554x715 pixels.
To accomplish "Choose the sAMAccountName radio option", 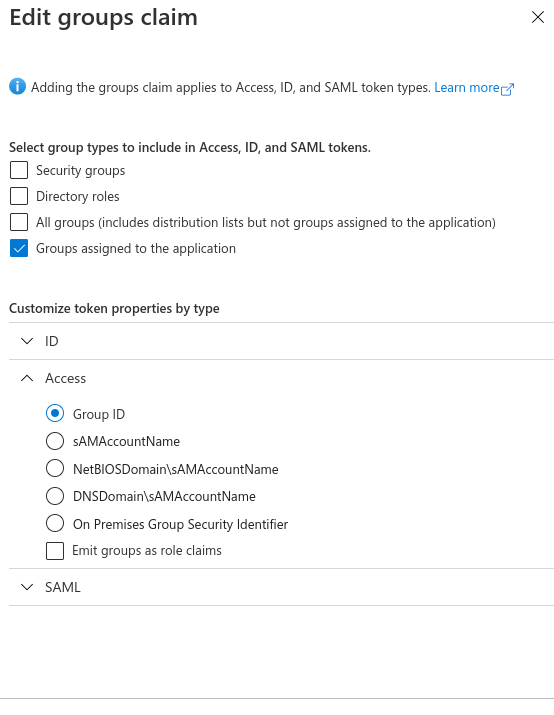I will point(55,441).
